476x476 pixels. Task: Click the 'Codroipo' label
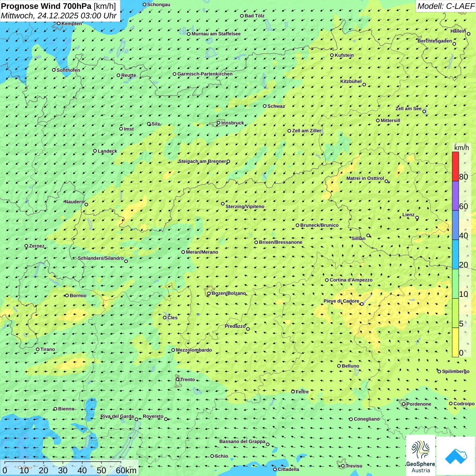[x=464, y=404]
